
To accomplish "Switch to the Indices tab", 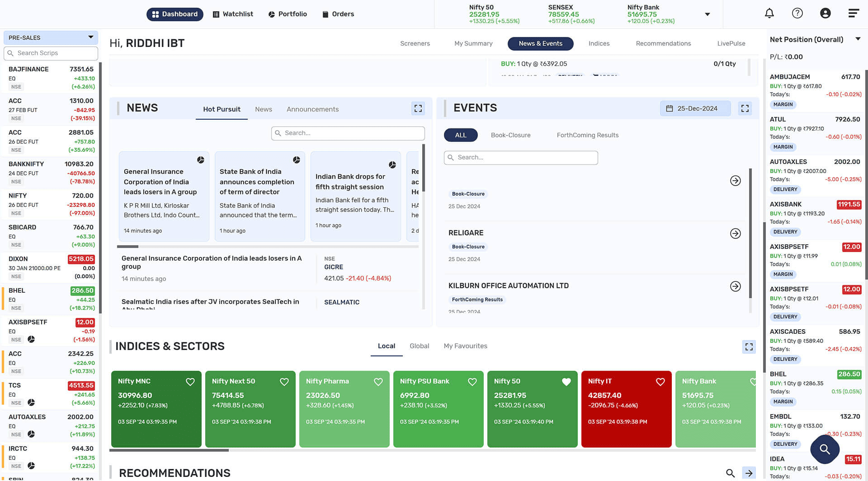I will 599,43.
